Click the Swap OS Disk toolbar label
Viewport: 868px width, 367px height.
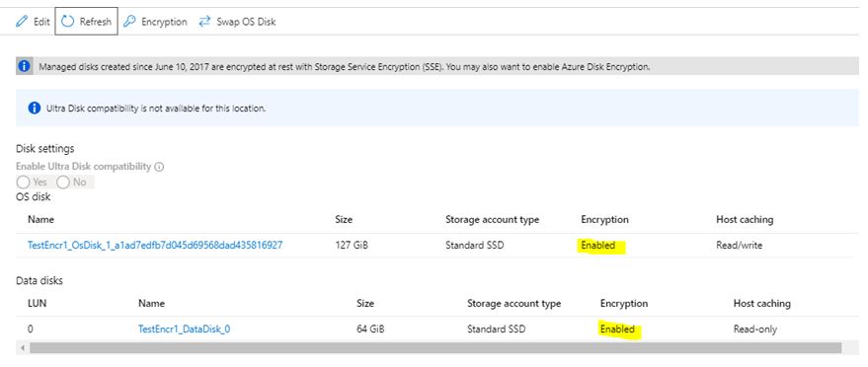(246, 22)
